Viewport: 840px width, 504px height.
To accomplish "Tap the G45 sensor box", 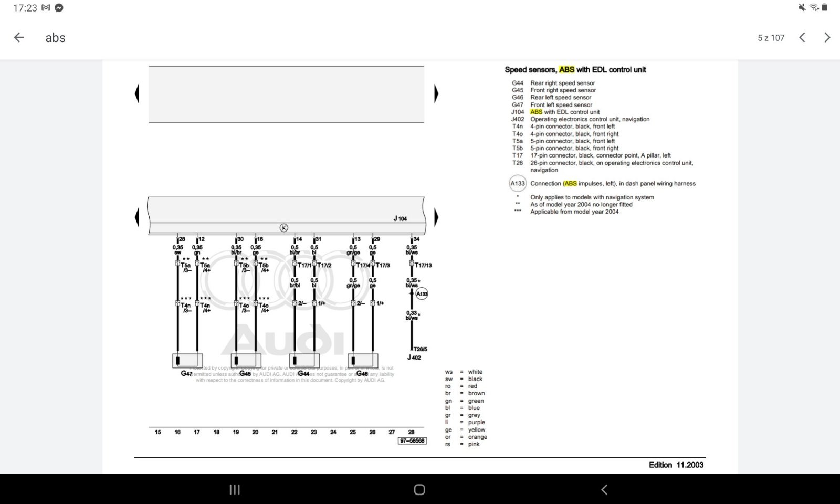I will click(246, 361).
